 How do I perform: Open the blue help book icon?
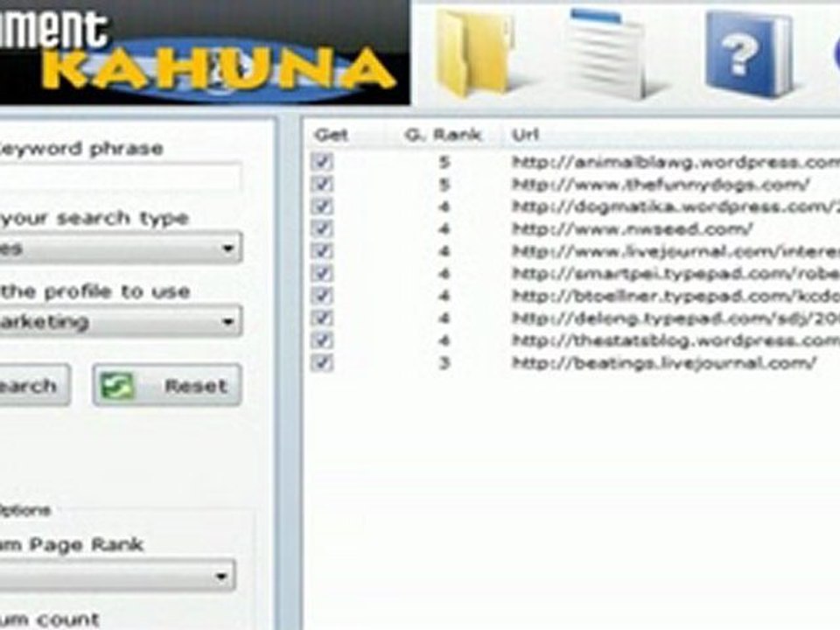pyautogui.click(x=750, y=53)
